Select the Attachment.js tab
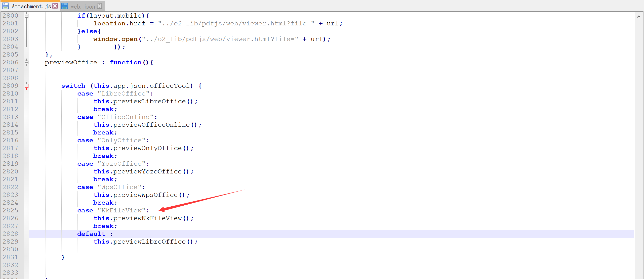Image resolution: width=644 pixels, height=279 pixels. (x=31, y=6)
